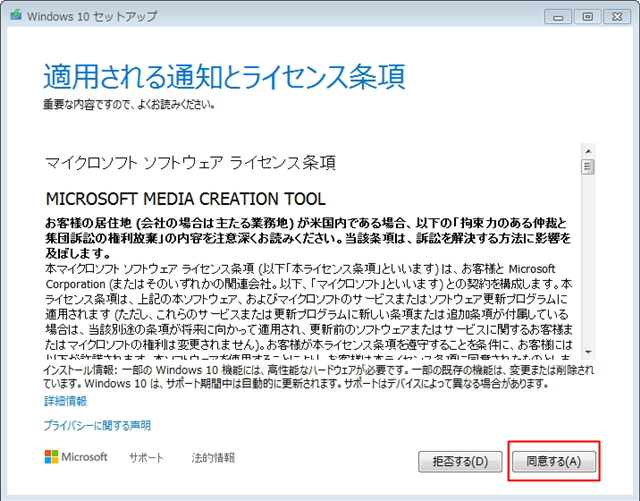640x501 pixels.
Task: Open the 詳細情報 link
Action: (x=65, y=401)
